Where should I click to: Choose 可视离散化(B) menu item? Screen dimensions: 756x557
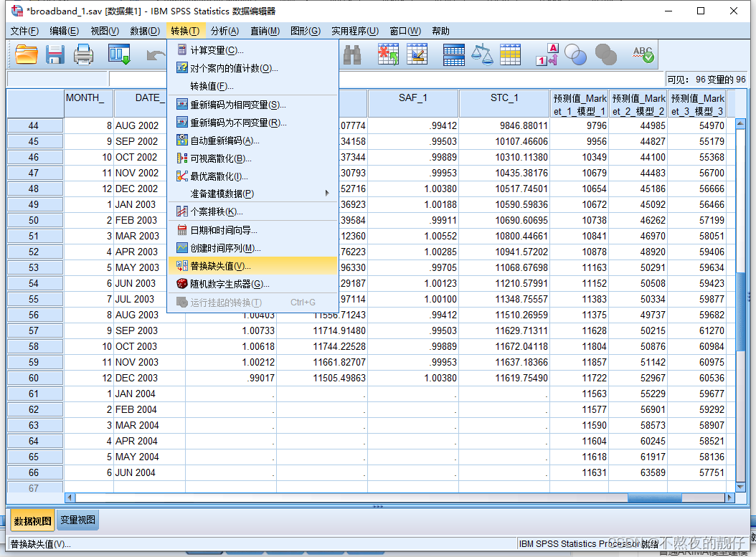tap(252, 158)
